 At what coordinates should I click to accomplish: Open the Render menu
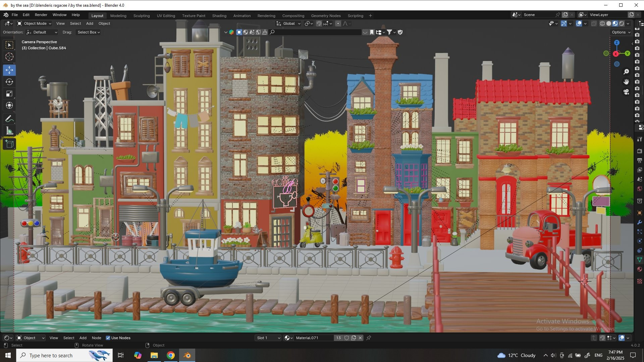click(x=41, y=15)
